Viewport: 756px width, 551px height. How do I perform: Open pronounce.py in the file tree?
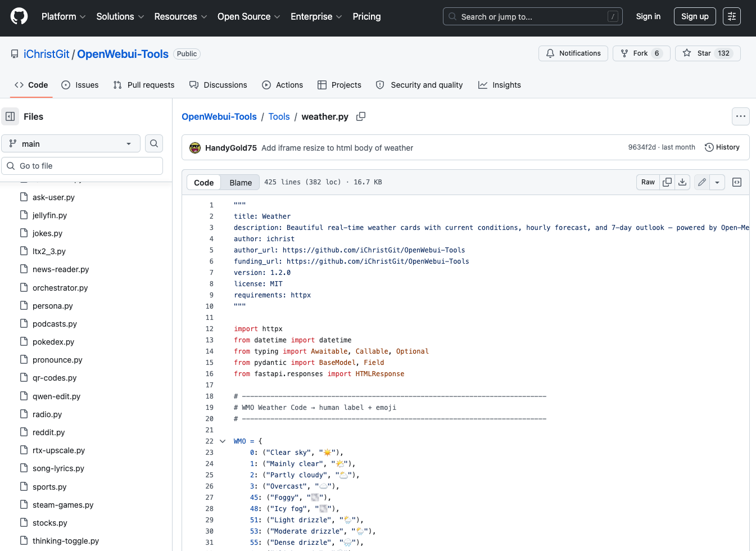(57, 360)
